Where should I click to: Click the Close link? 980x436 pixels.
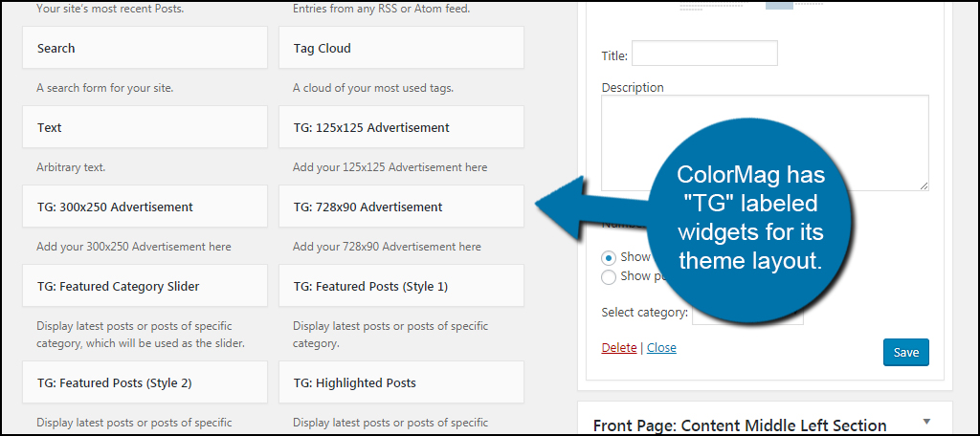pos(661,348)
